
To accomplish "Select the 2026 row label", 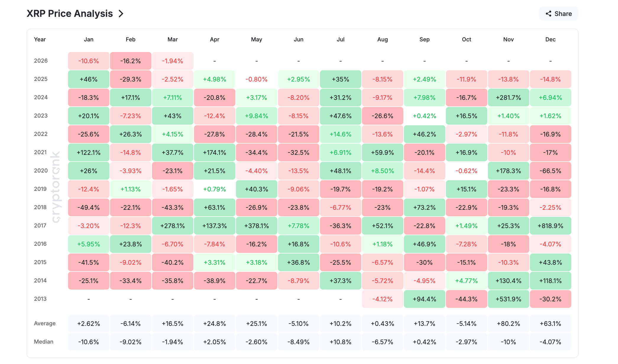I will (x=41, y=61).
